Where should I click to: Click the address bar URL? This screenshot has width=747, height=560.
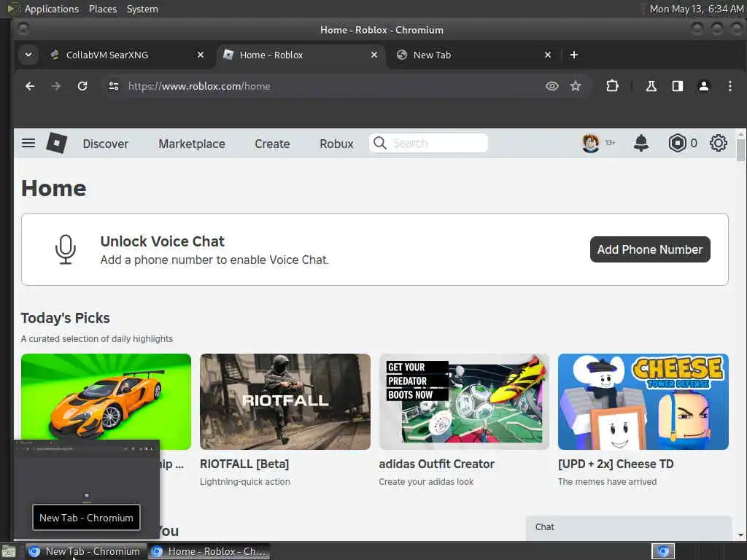(x=199, y=86)
